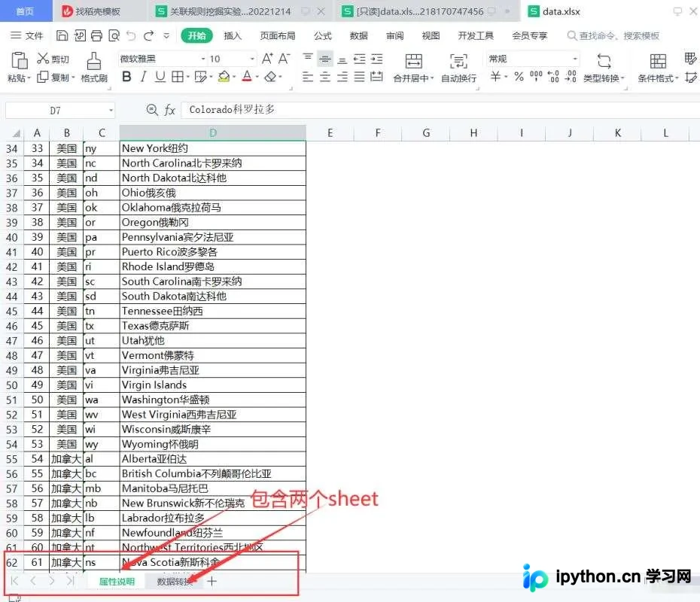The height and width of the screenshot is (602, 700).
Task: Expand the Name Box dropdown arrow
Action: [x=111, y=110]
